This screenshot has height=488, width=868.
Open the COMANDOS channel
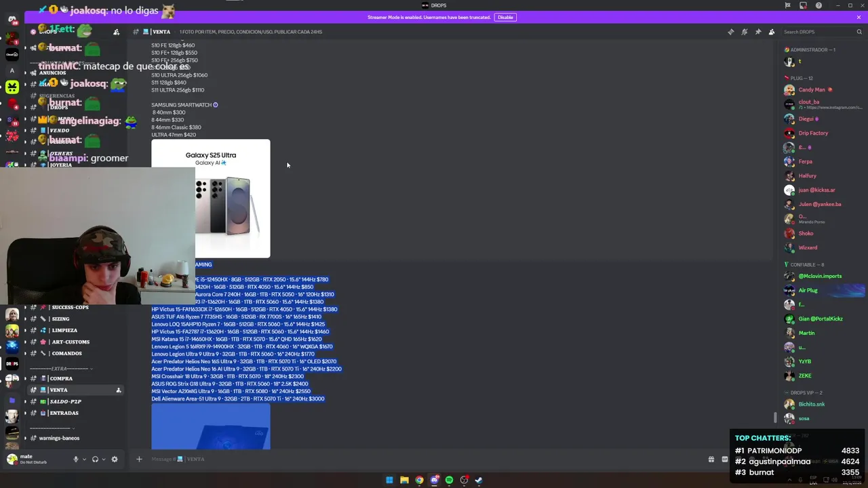click(x=66, y=353)
